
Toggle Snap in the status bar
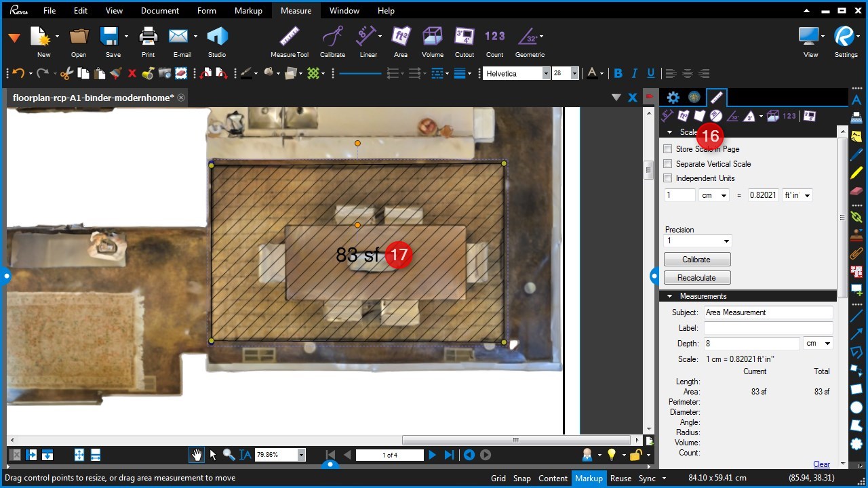point(522,478)
